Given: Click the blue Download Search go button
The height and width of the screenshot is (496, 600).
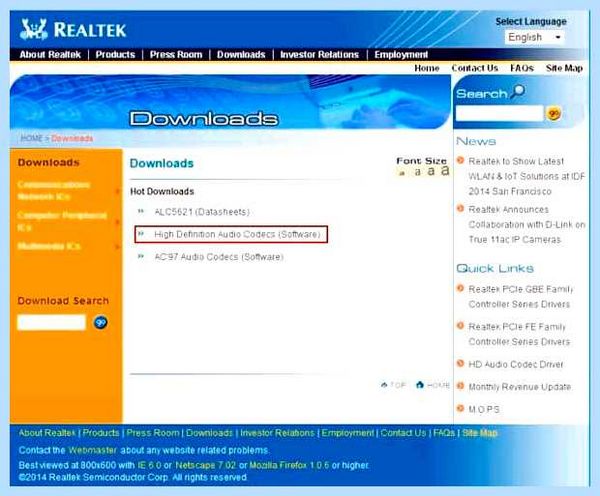Looking at the screenshot, I should (101, 323).
